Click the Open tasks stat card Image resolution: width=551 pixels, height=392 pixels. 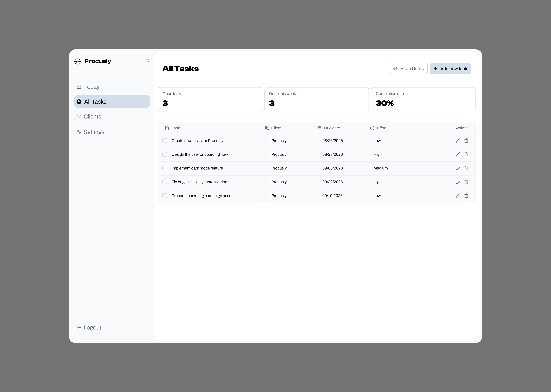(x=210, y=99)
